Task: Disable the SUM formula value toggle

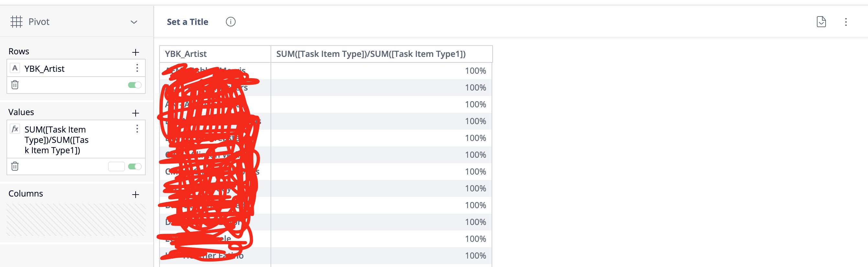Action: coord(134,167)
